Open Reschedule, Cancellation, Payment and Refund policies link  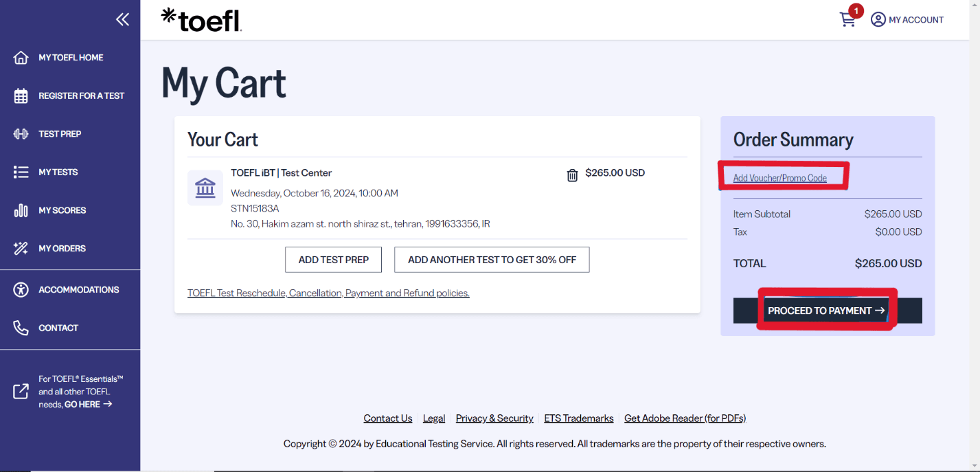328,293
